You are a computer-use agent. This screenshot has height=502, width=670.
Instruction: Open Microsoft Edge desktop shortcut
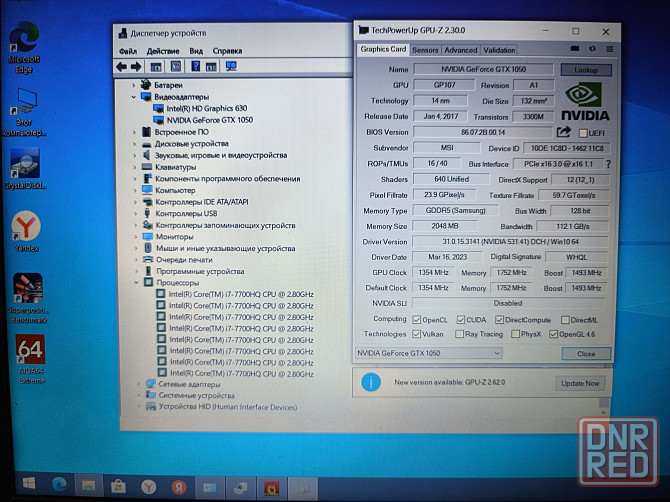22,46
